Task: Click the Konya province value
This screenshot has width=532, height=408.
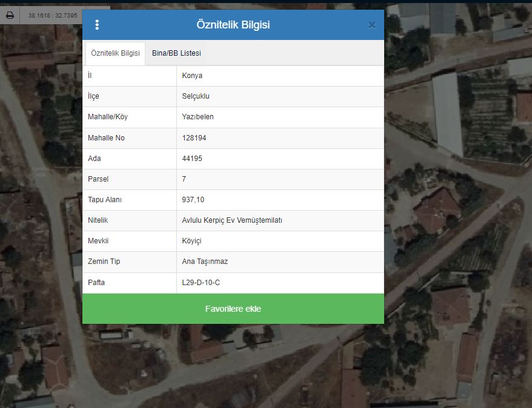Action: pos(192,76)
